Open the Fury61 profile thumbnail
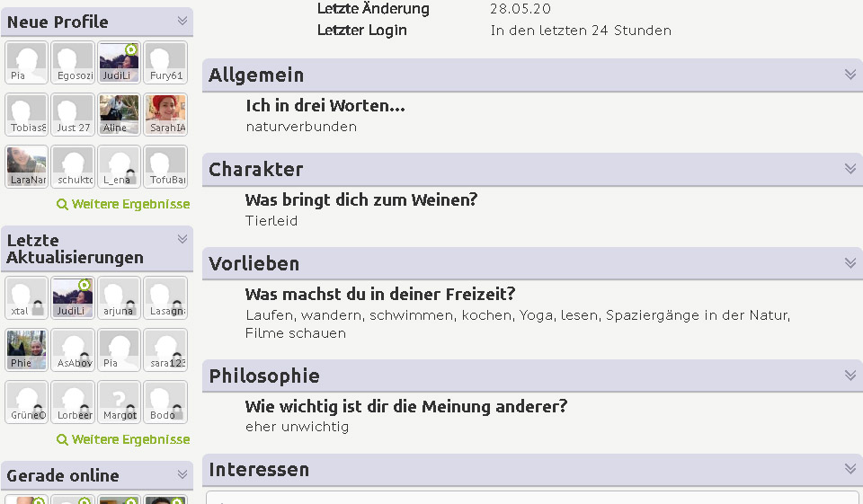Viewport: 863px width, 504px height. click(x=165, y=62)
